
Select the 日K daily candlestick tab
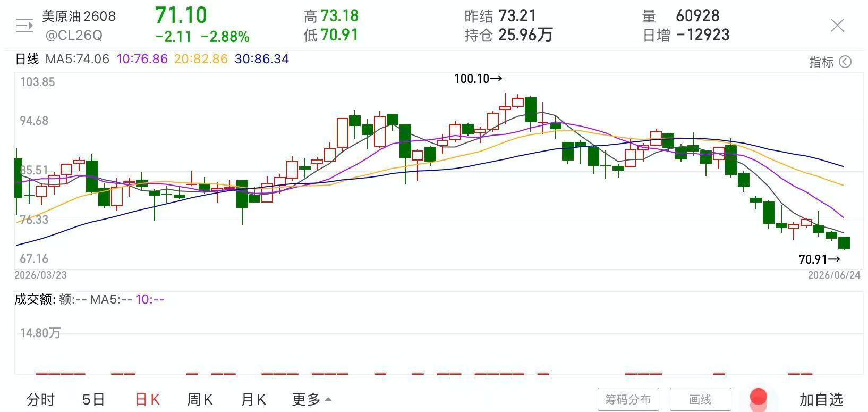(x=147, y=399)
